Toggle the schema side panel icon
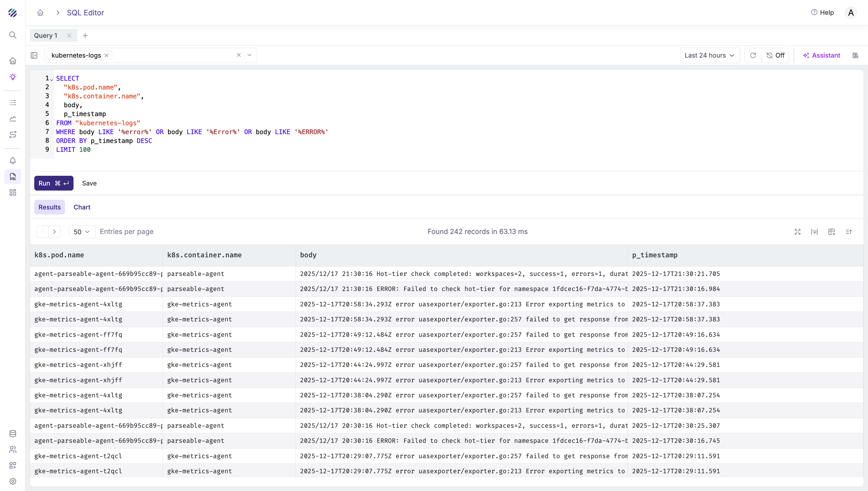The image size is (868, 491). click(x=34, y=55)
